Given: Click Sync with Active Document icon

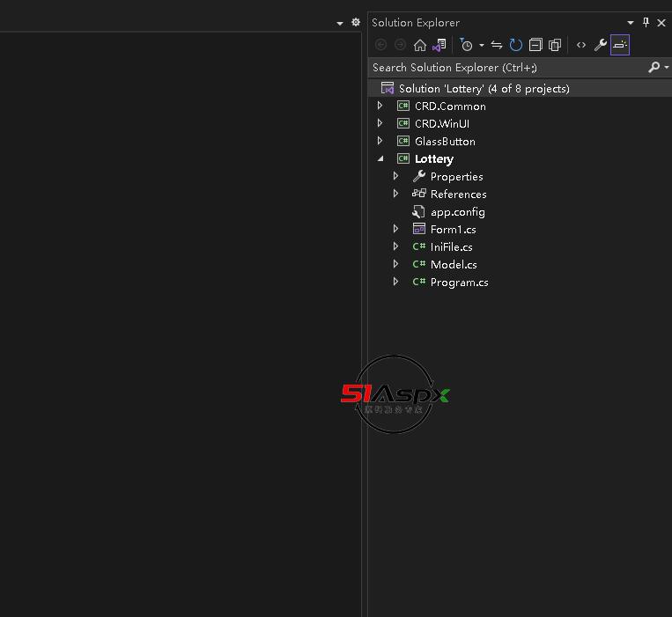Looking at the screenshot, I should pos(497,45).
